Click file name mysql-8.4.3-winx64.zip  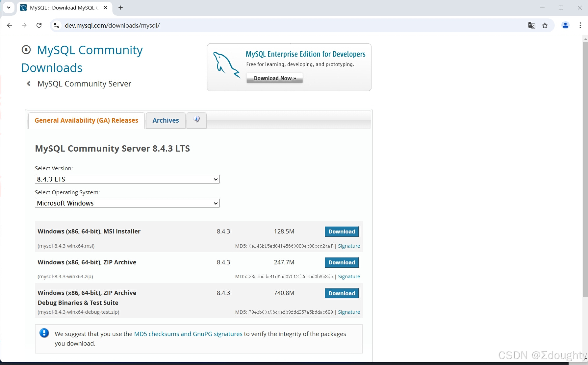[65, 277]
